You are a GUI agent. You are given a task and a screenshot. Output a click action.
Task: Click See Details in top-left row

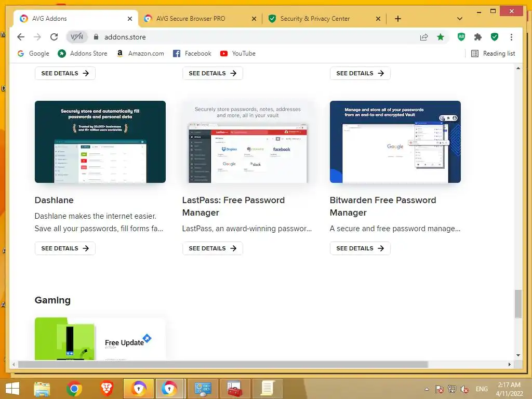65,73
